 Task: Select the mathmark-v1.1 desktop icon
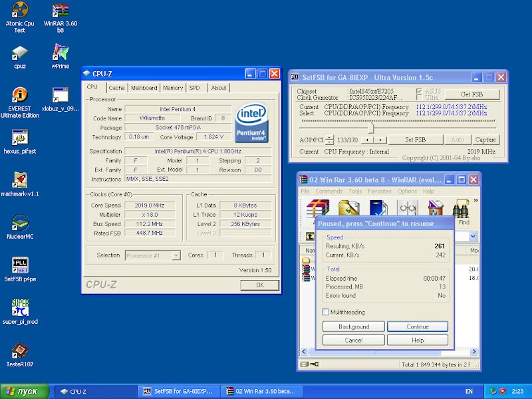20,184
